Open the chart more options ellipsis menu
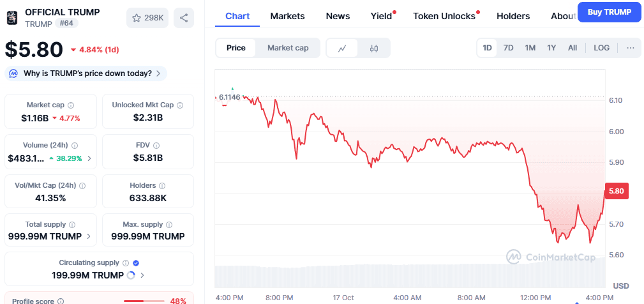 [x=631, y=48]
